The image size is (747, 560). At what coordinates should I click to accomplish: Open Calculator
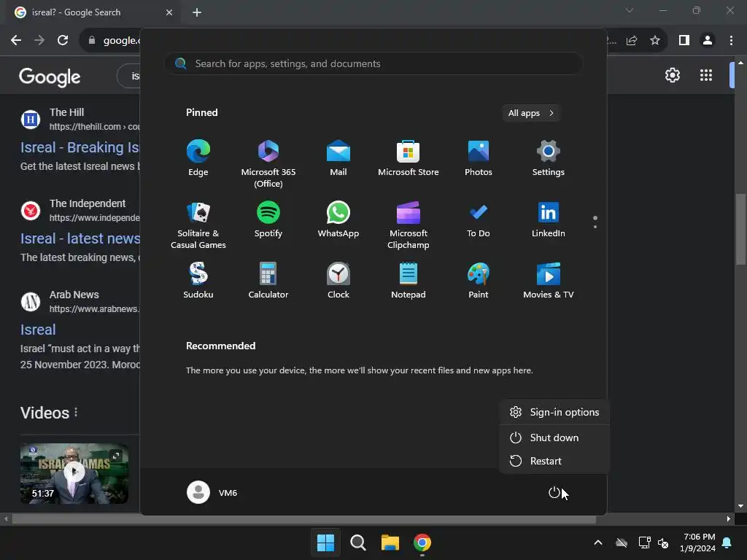coord(268,281)
